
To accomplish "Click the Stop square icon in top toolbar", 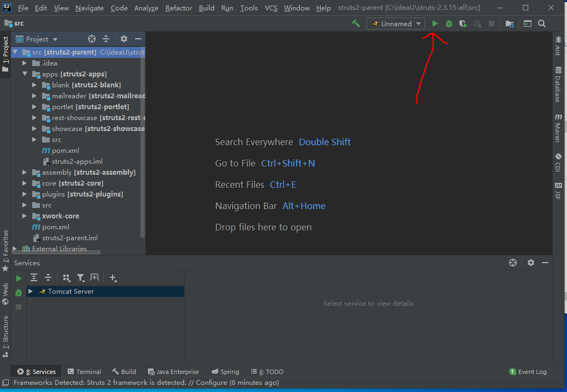I will (x=492, y=23).
